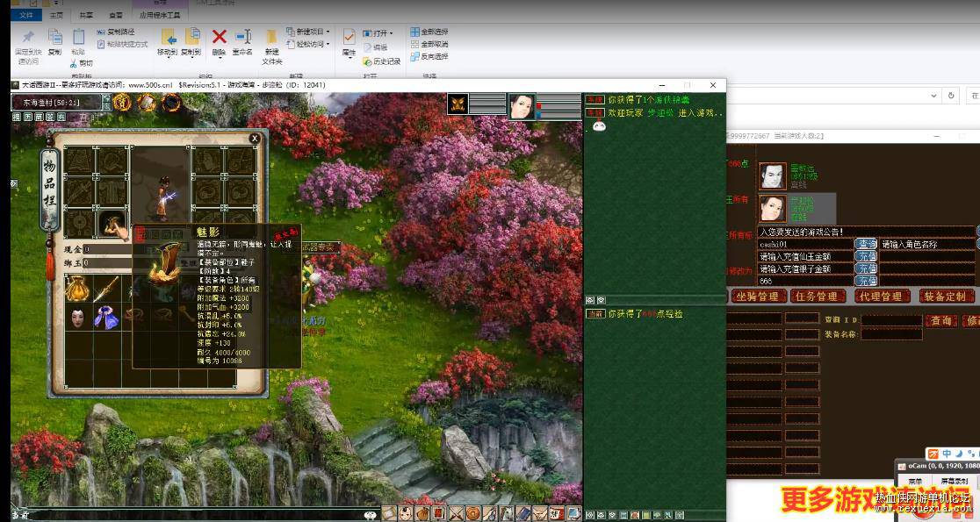This screenshot has width=980, height=522.
Task: Click the rightmost computer icon in bottom bar
Action: (x=573, y=514)
